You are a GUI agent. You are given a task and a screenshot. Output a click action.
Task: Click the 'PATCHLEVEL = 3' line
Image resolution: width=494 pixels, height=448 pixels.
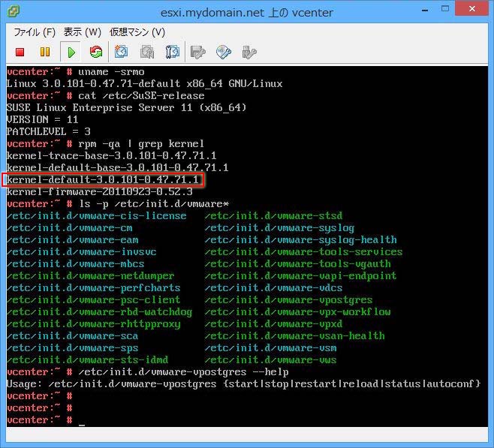(x=49, y=131)
